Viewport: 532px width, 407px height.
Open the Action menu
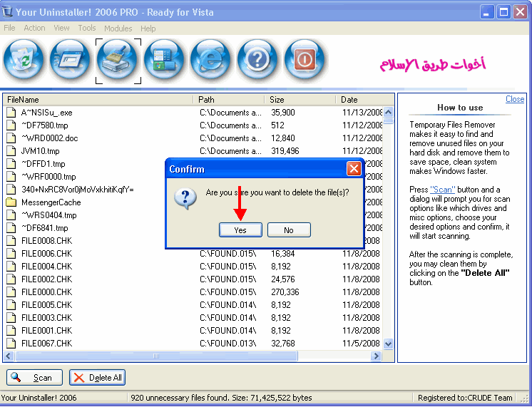[34, 28]
